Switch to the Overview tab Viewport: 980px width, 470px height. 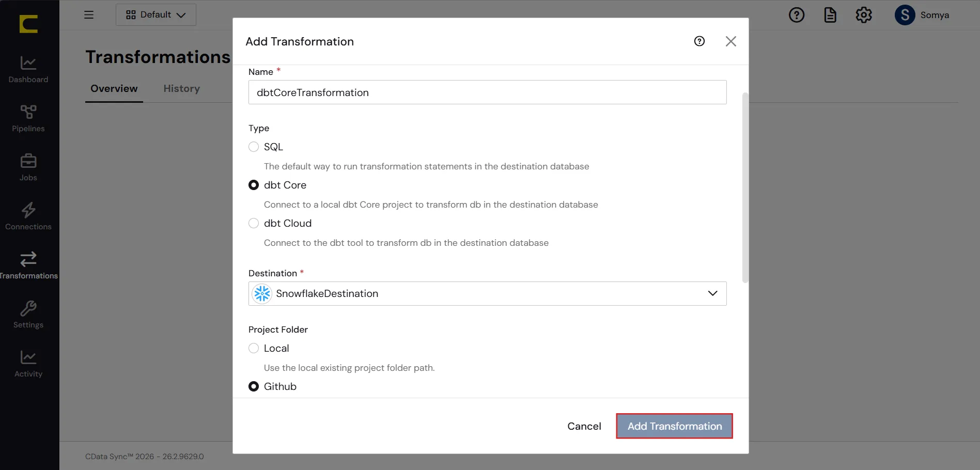[x=114, y=89]
